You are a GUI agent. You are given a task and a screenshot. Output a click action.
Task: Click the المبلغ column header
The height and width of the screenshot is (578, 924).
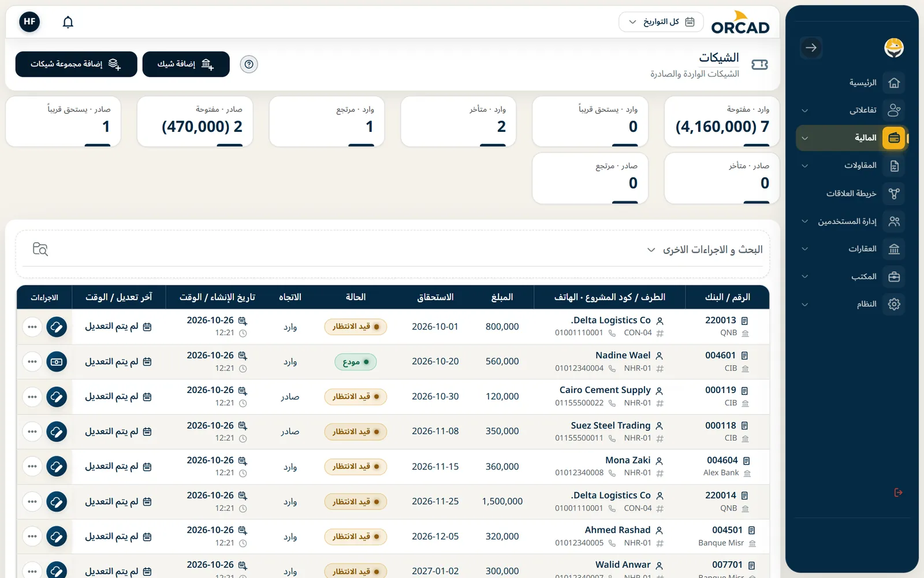[x=502, y=297]
